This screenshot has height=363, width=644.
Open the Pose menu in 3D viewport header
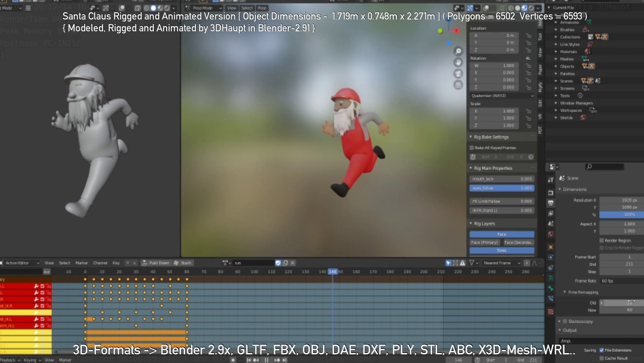262,8
